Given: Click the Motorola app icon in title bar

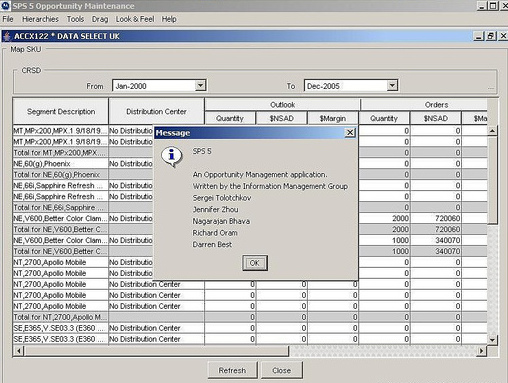Looking at the screenshot, I should tap(6, 6).
